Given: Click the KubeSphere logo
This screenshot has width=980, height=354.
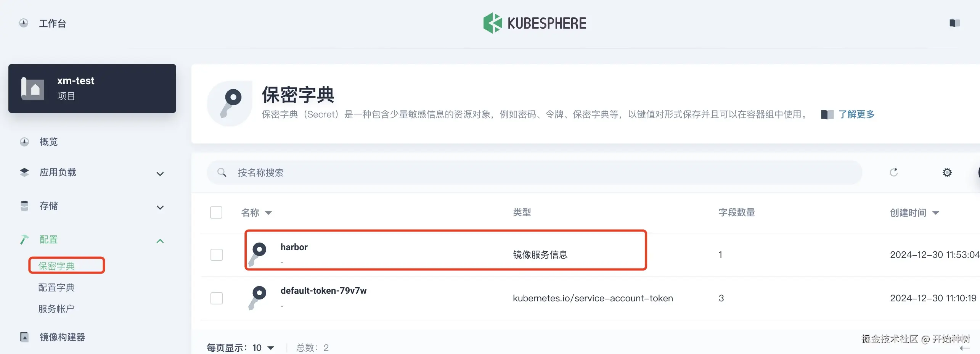Looking at the screenshot, I should pos(535,23).
